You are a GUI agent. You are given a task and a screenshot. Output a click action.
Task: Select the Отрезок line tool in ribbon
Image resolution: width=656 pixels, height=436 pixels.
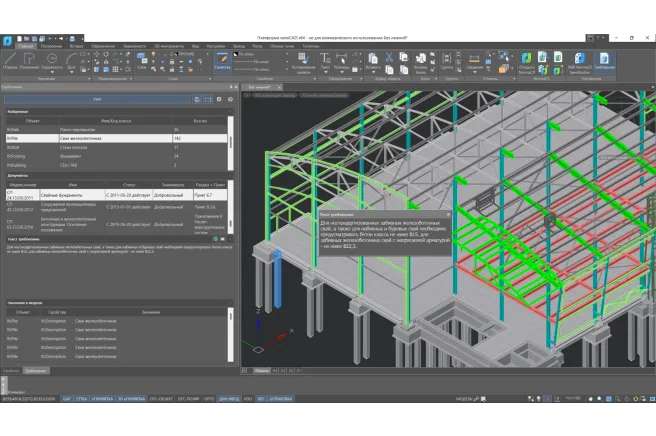tap(10, 63)
